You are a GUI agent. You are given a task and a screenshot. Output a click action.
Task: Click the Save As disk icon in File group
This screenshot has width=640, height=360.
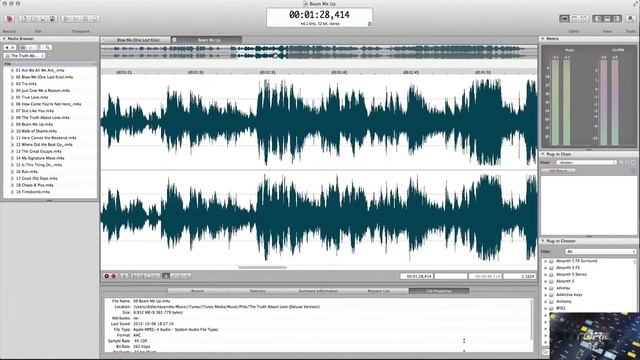[x=52, y=19]
